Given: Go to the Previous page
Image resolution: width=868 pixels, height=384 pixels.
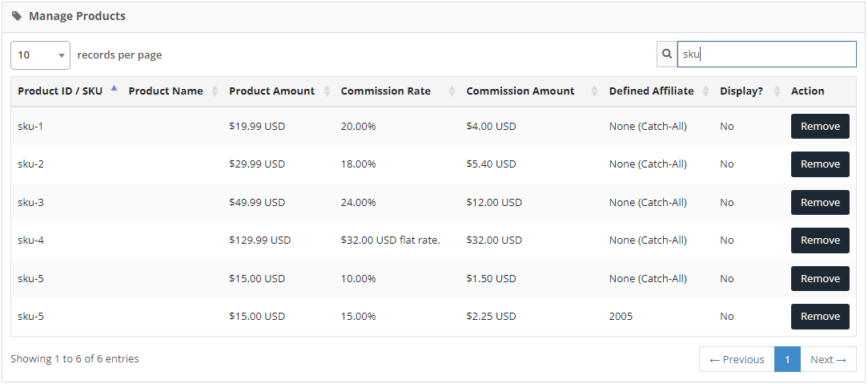Looking at the screenshot, I should click(737, 360).
